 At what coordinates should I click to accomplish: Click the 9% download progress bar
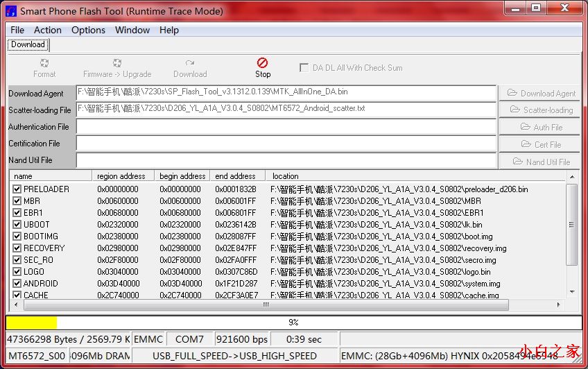pos(294,323)
